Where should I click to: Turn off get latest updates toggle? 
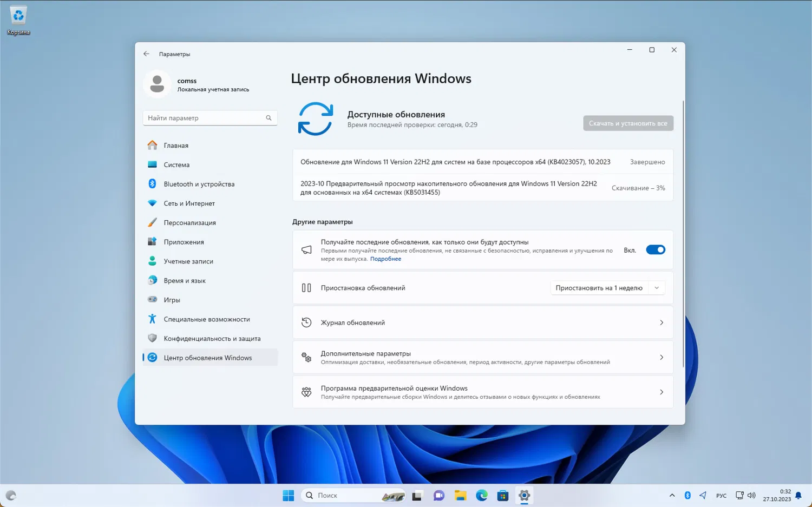[655, 250]
